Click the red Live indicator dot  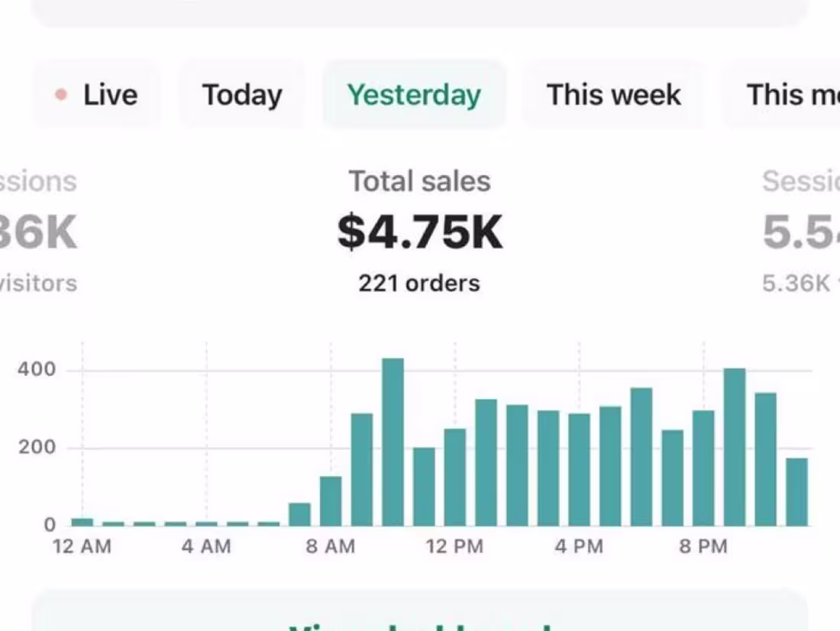click(61, 95)
